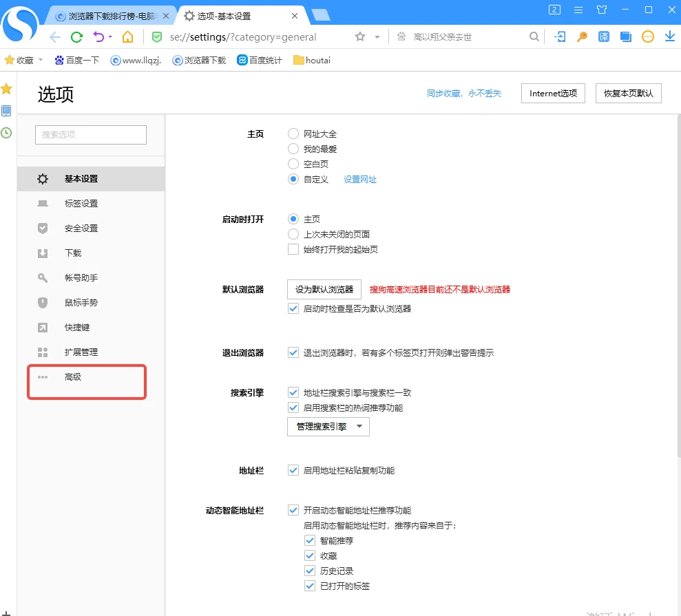Open the login arrow icon in toolbar

click(x=560, y=37)
